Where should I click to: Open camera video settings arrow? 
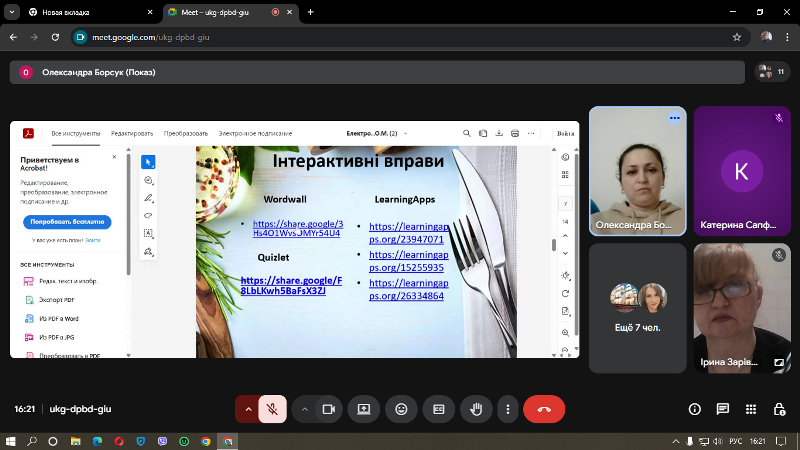pyautogui.click(x=304, y=409)
